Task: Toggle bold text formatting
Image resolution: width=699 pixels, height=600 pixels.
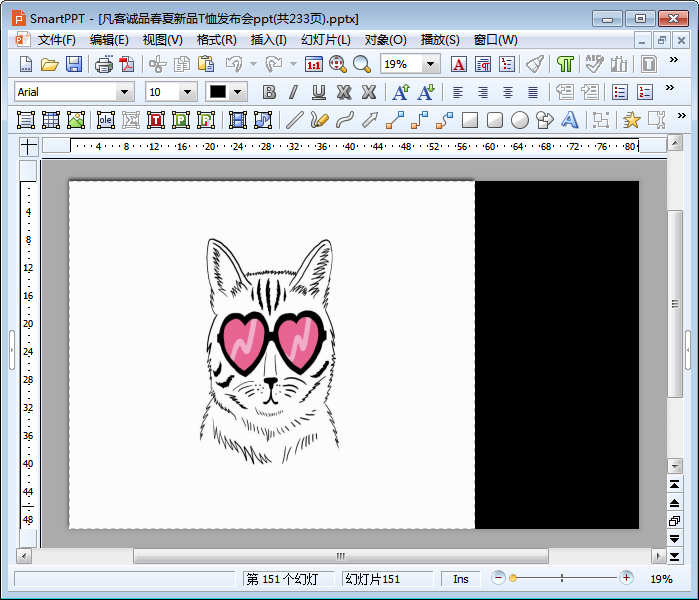Action: click(269, 92)
